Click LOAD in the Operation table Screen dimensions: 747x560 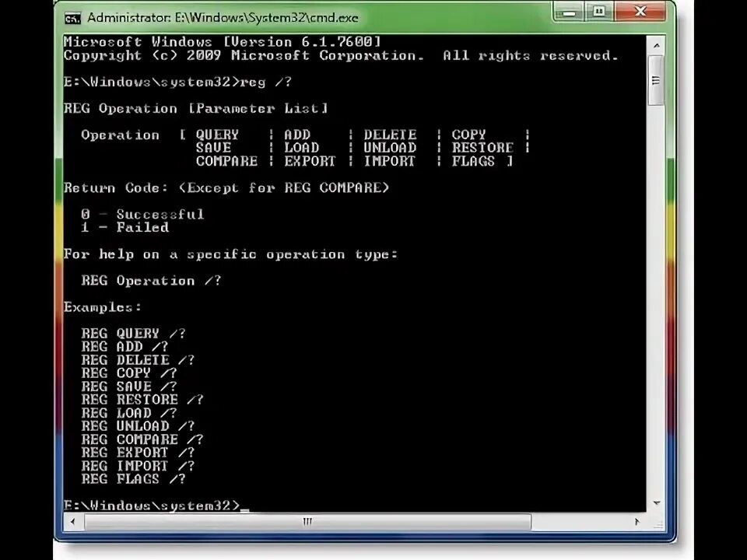(302, 148)
